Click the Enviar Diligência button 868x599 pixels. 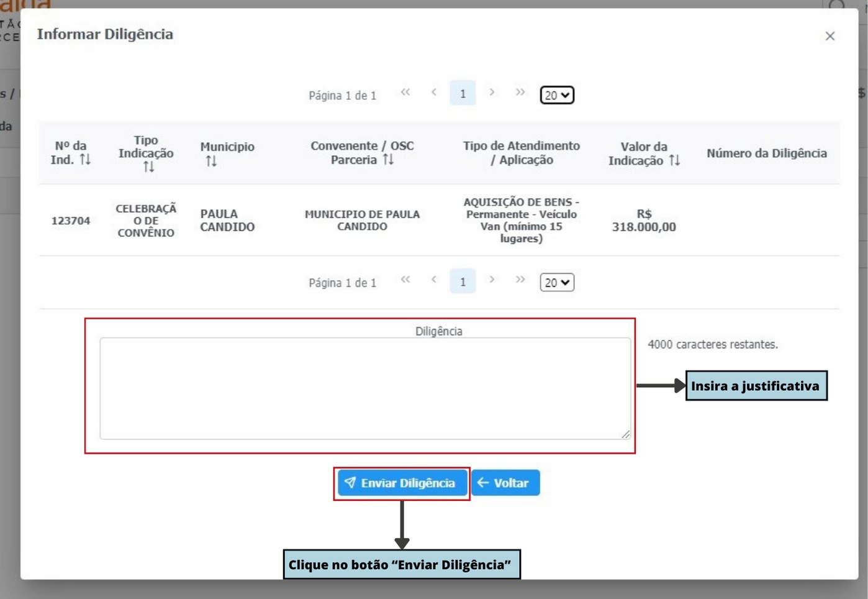pyautogui.click(x=402, y=483)
